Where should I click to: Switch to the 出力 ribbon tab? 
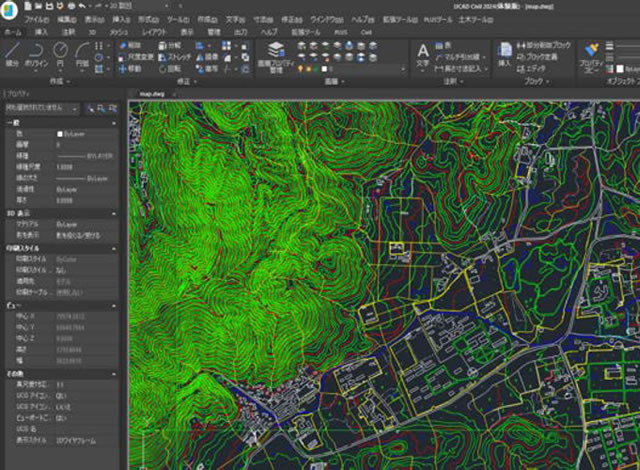tap(240, 32)
